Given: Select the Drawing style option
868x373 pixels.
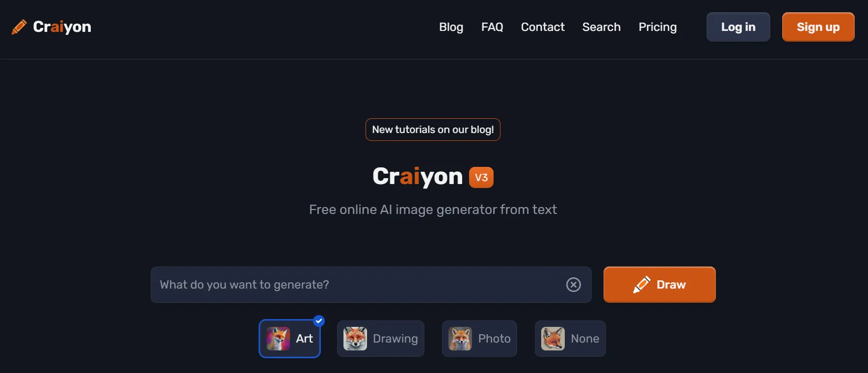Looking at the screenshot, I should click(381, 339).
